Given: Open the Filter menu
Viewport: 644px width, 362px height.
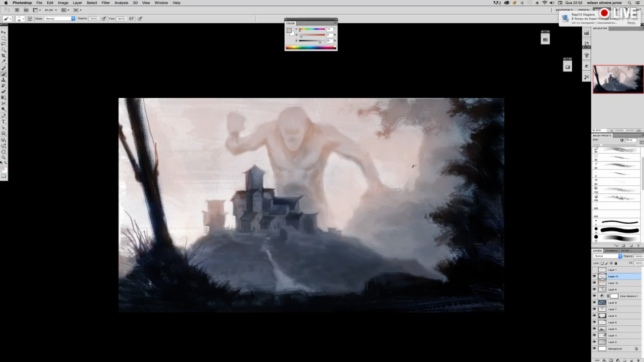Looking at the screenshot, I should (x=106, y=3).
